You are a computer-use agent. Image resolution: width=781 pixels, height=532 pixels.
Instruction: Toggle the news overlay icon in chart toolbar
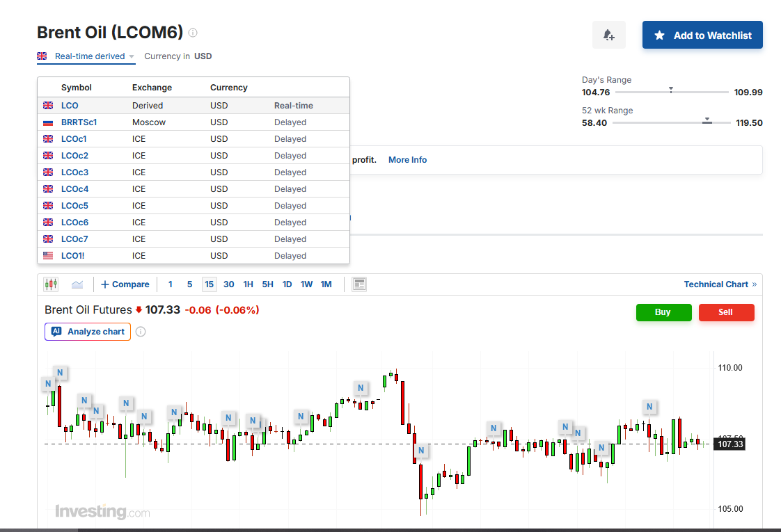[359, 284]
